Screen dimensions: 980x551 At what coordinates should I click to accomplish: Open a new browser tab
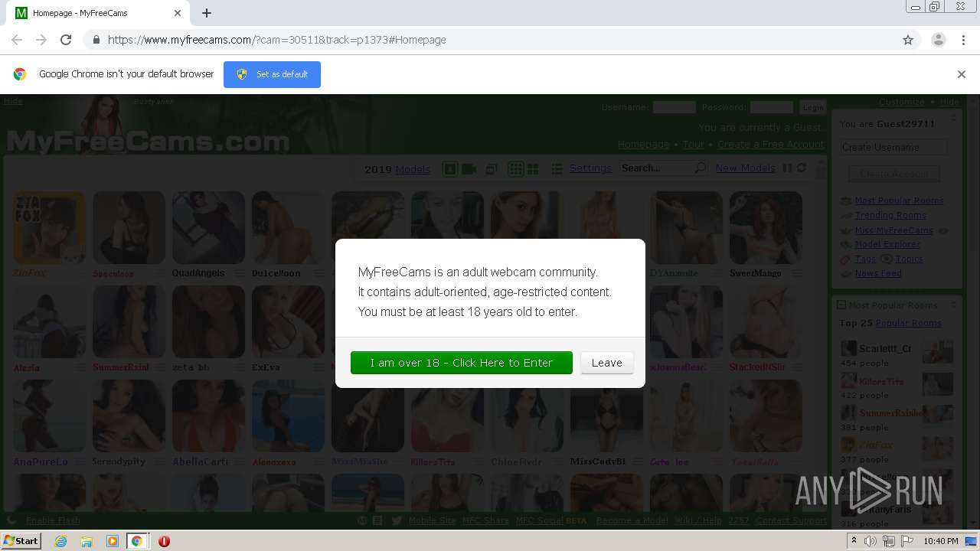click(207, 13)
